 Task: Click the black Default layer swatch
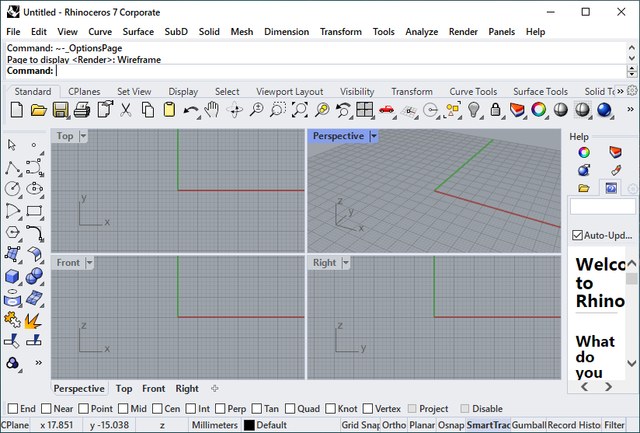(249, 425)
